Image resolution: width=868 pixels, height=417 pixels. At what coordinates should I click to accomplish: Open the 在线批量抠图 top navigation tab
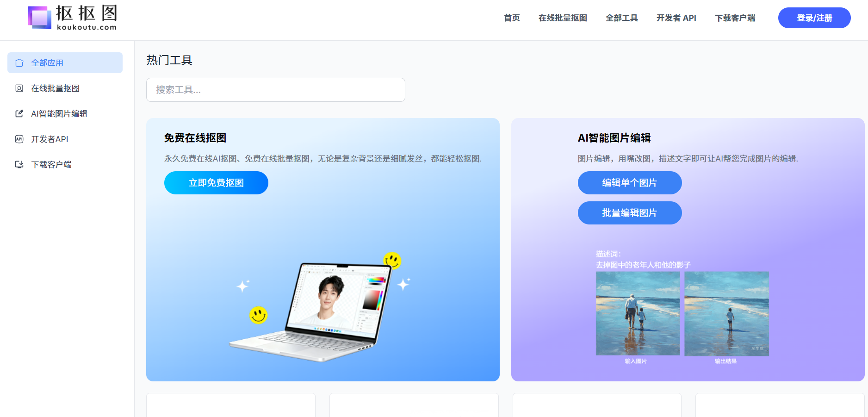coord(563,18)
